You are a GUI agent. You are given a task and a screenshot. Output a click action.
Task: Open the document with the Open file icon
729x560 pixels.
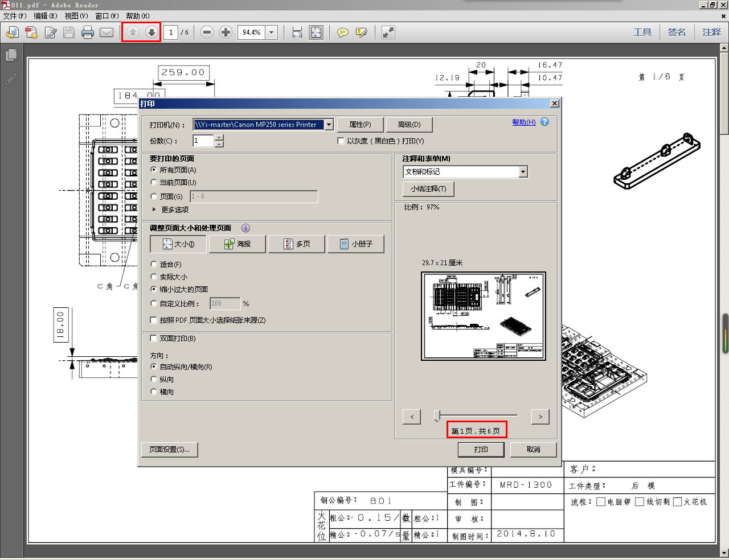pos(11,32)
